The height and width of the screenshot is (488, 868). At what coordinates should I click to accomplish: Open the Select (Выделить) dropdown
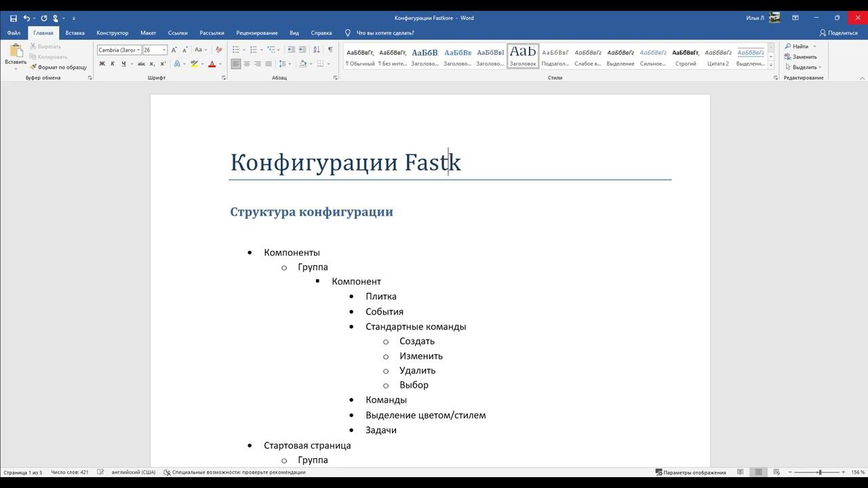click(804, 67)
